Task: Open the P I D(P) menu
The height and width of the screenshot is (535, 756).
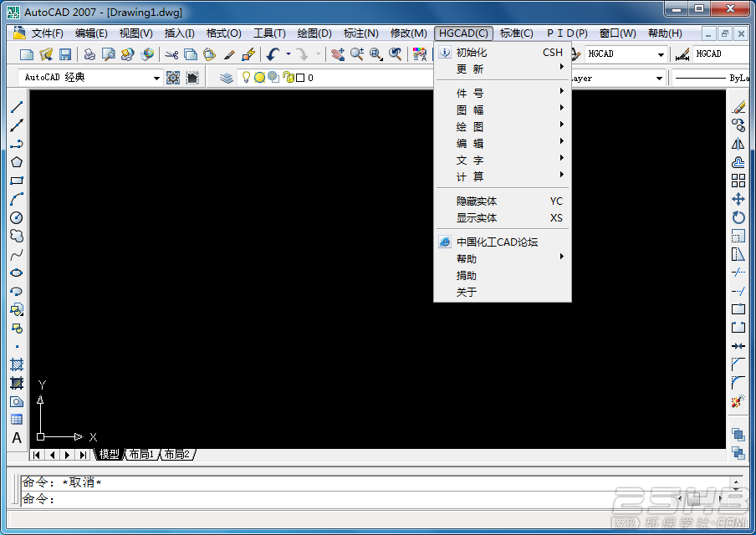Action: coord(567,33)
